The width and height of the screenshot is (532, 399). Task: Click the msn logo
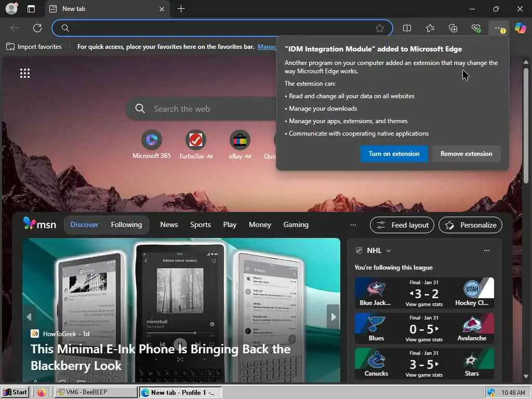pyautogui.click(x=39, y=224)
